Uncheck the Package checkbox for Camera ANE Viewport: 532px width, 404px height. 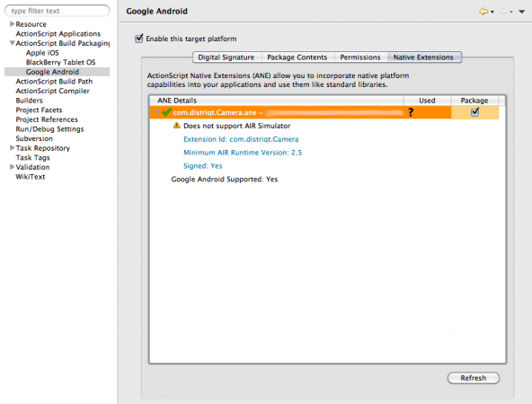click(474, 112)
